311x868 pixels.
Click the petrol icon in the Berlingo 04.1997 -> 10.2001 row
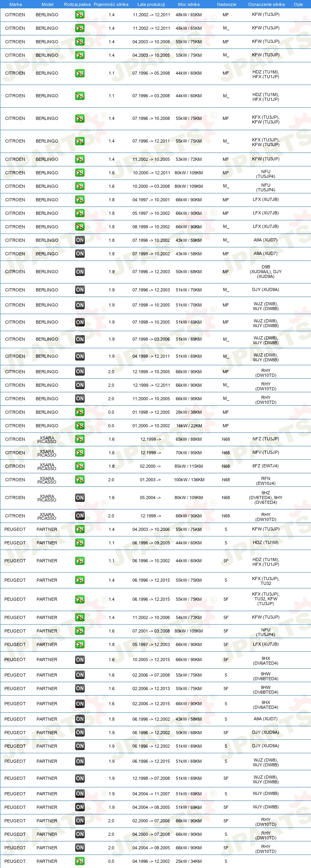(x=80, y=200)
